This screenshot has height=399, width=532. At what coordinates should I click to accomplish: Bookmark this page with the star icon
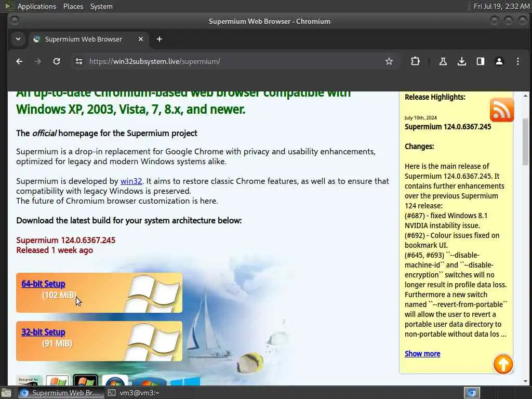[389, 61]
